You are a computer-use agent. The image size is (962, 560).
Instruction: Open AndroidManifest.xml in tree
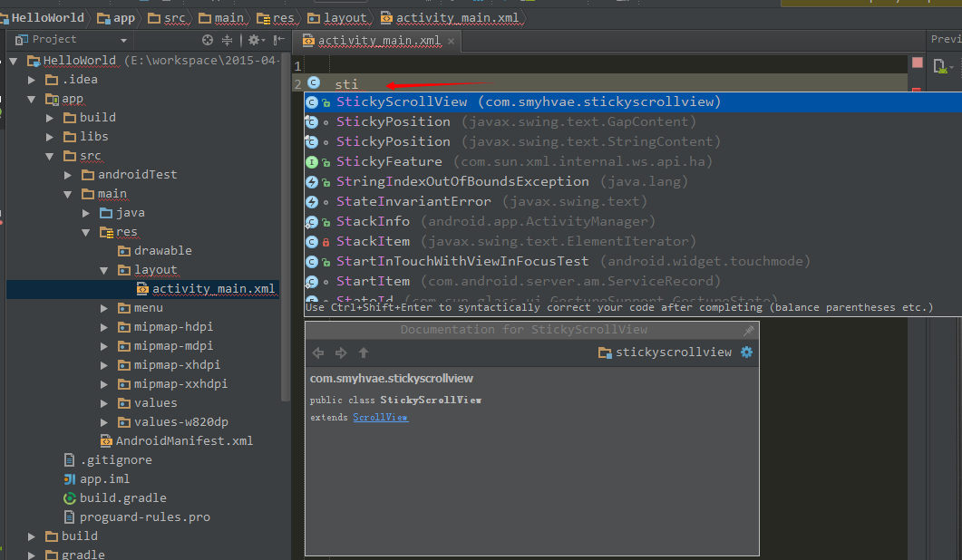(176, 441)
